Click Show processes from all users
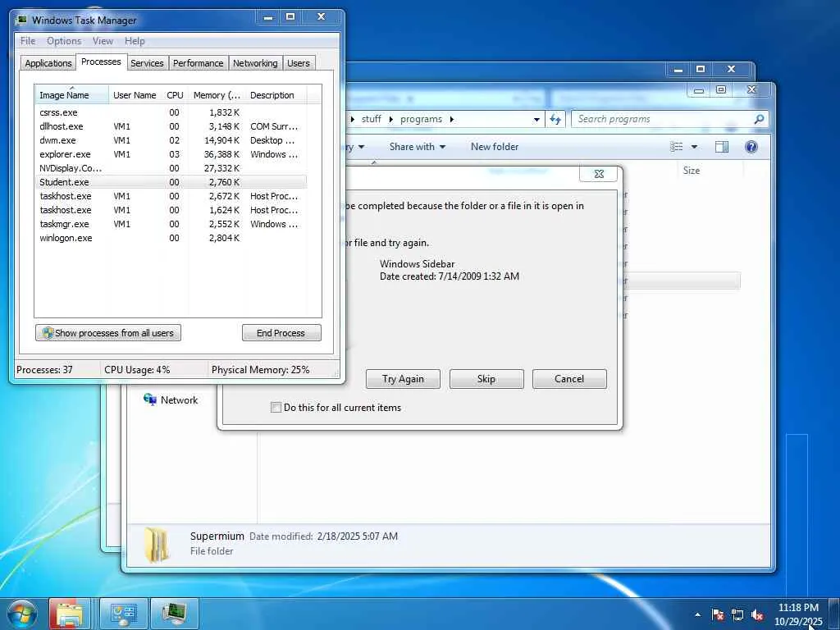This screenshot has width=840, height=630. pos(108,333)
